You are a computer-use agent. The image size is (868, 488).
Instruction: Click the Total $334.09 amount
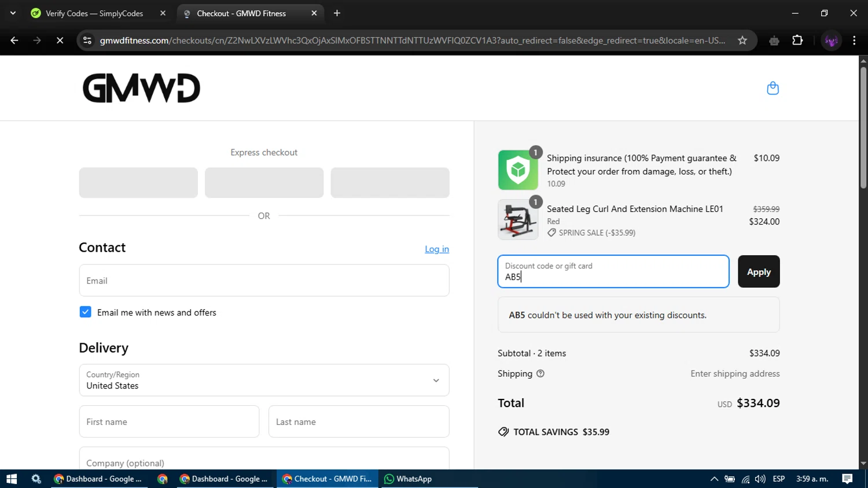coord(758,403)
